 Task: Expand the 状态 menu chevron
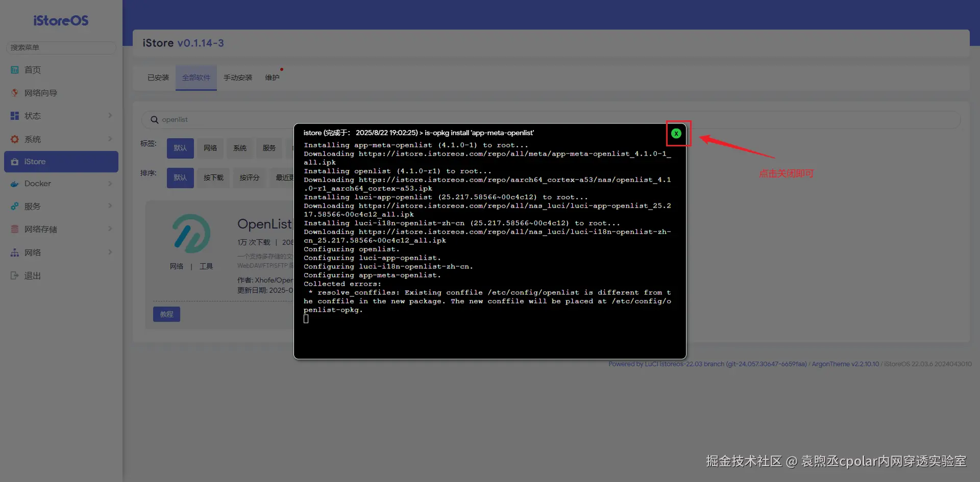(x=110, y=116)
